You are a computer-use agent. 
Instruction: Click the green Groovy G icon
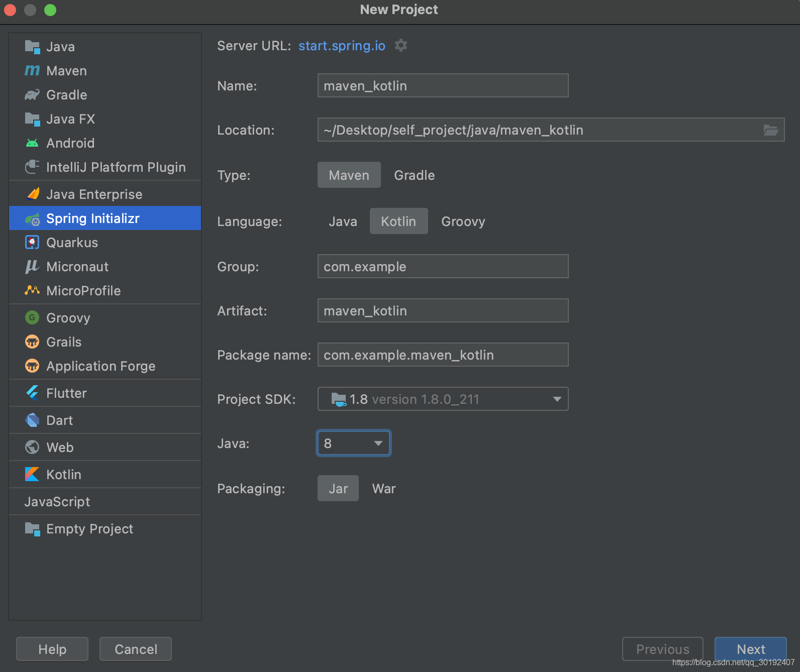coord(32,317)
